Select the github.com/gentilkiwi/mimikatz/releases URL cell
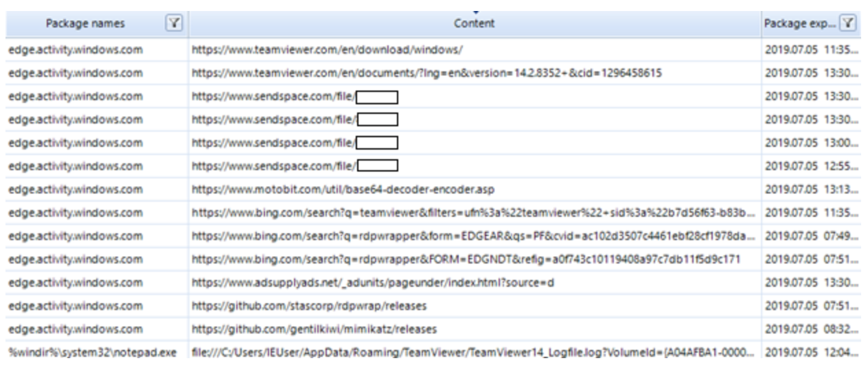The width and height of the screenshot is (868, 376). 475,329
